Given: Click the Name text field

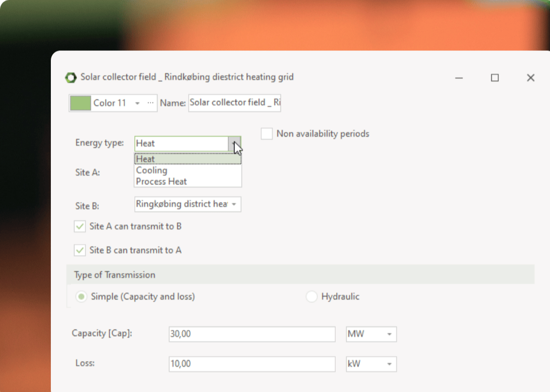Looking at the screenshot, I should coord(235,103).
